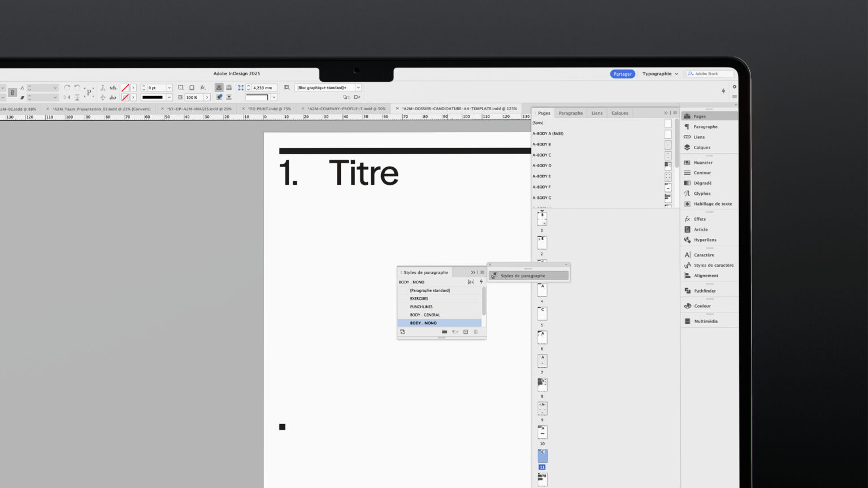
Task: Select the PUNCHLINES paragraph style
Action: coord(422,307)
